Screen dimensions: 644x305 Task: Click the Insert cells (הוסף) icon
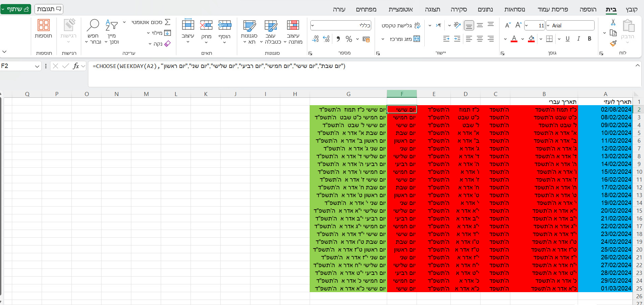pyautogui.click(x=225, y=25)
